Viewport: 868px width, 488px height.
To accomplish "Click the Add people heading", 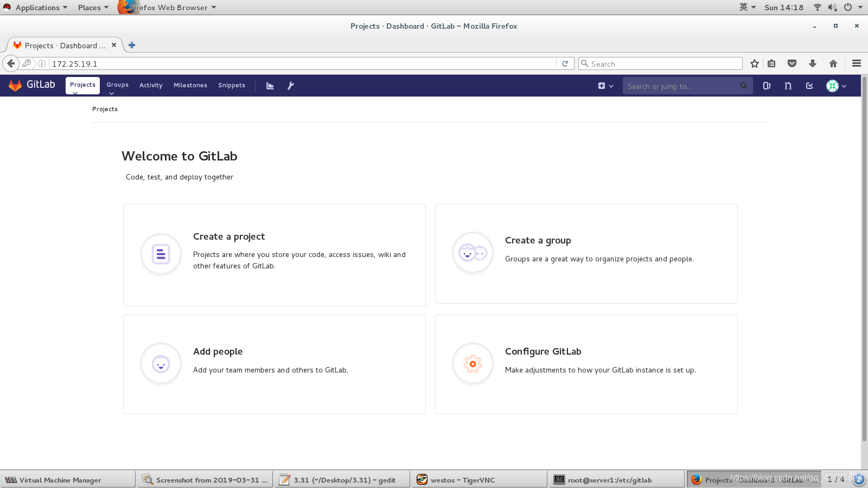I will click(218, 351).
